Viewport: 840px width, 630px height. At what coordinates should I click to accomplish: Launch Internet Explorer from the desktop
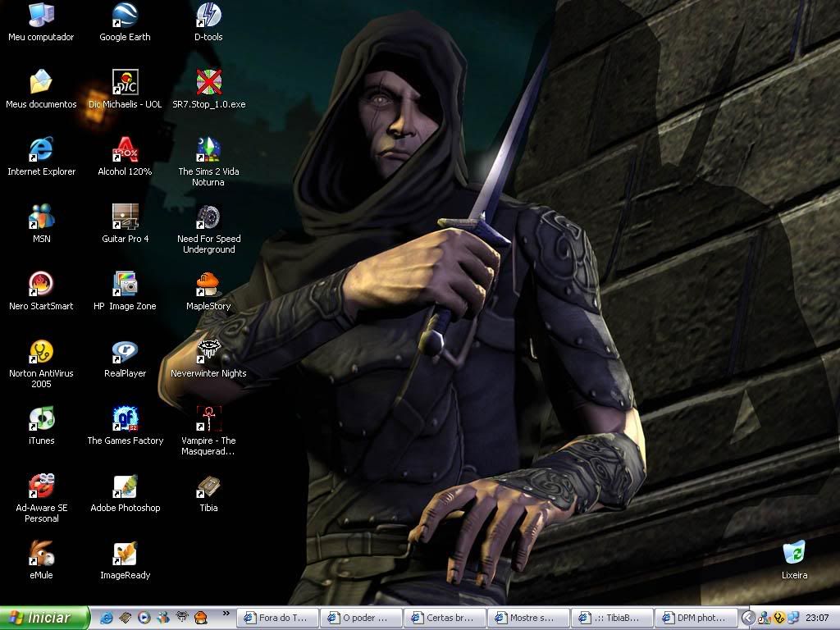(x=41, y=157)
